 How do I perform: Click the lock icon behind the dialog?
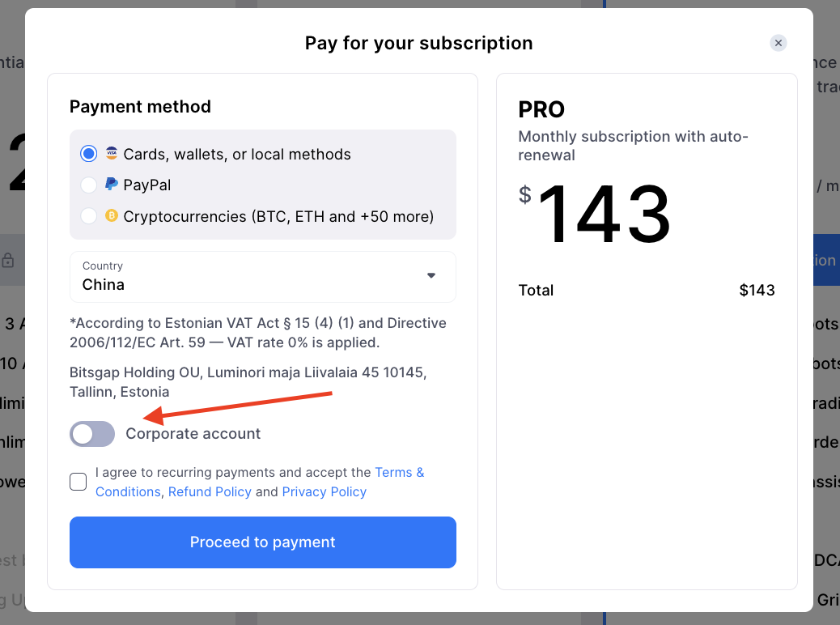[8, 261]
